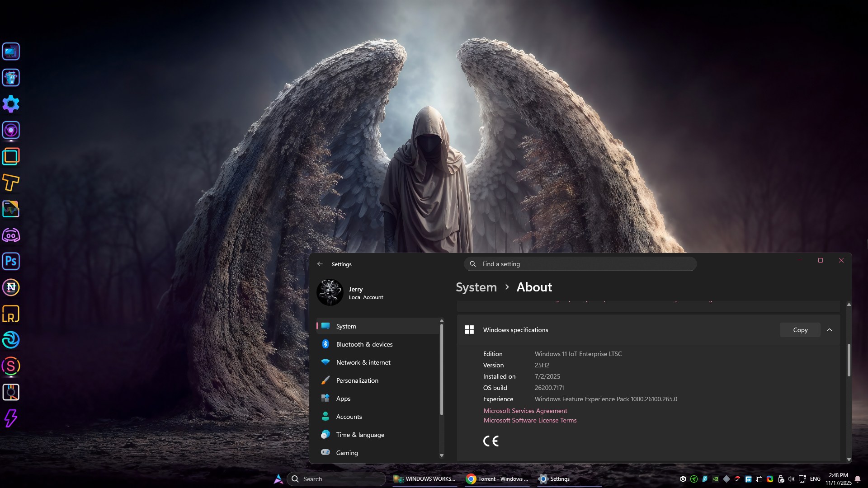
Task: Switch to Chrome Torrent taskbar window
Action: (x=497, y=479)
